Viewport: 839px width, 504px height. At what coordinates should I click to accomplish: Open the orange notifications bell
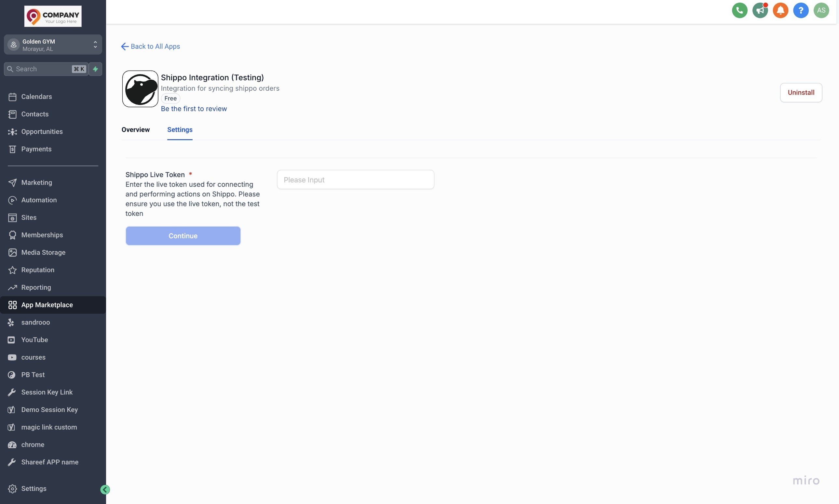point(780,10)
